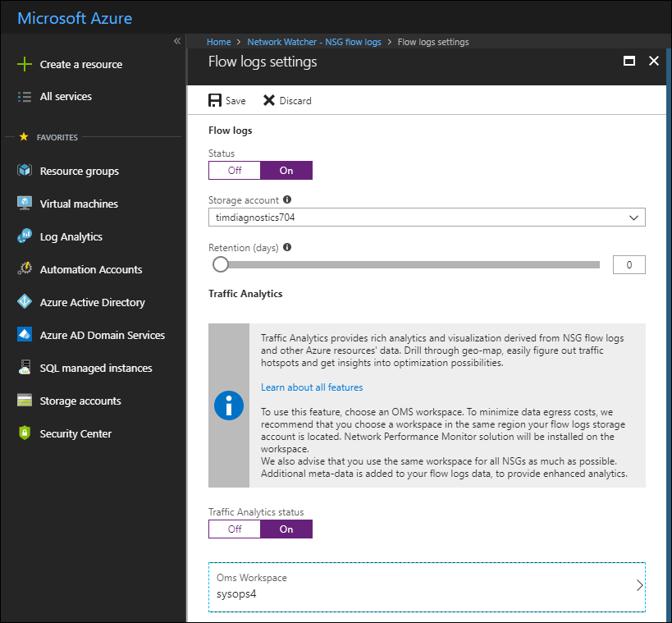Click the Security Center shield icon
The height and width of the screenshot is (623, 672).
click(25, 433)
